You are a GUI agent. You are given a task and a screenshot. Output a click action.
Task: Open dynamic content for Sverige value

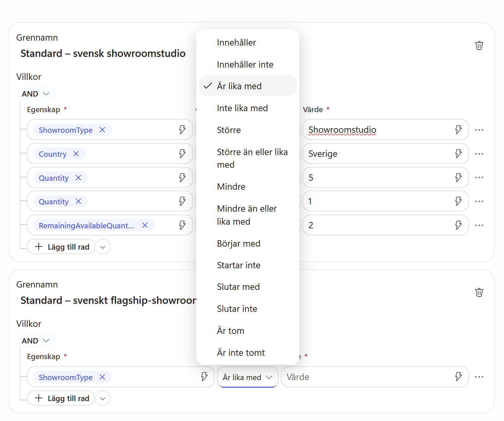tap(458, 153)
